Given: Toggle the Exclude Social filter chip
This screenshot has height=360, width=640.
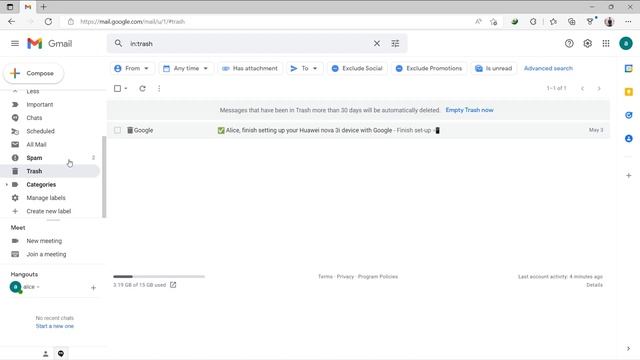Looking at the screenshot, I should pyautogui.click(x=357, y=68).
